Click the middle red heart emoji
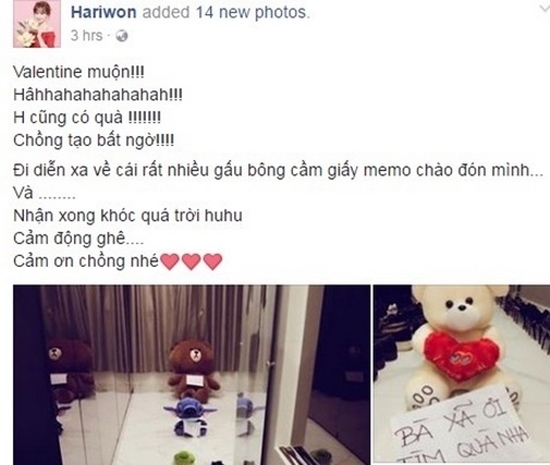 point(192,262)
